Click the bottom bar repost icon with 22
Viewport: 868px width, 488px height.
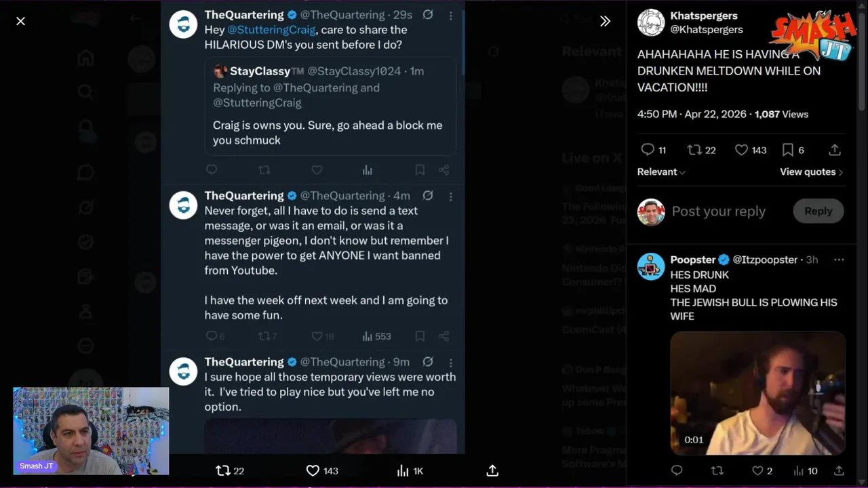coord(223,470)
